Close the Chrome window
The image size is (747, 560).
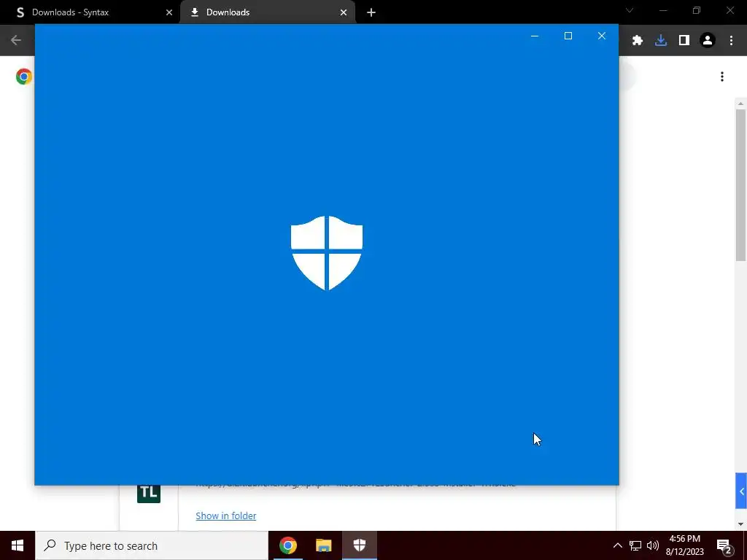tap(729, 10)
